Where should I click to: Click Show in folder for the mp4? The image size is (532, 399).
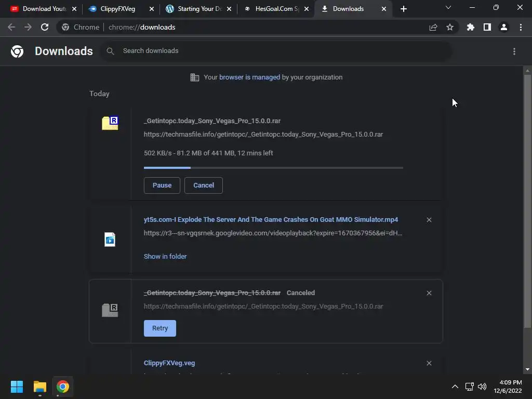click(x=165, y=257)
